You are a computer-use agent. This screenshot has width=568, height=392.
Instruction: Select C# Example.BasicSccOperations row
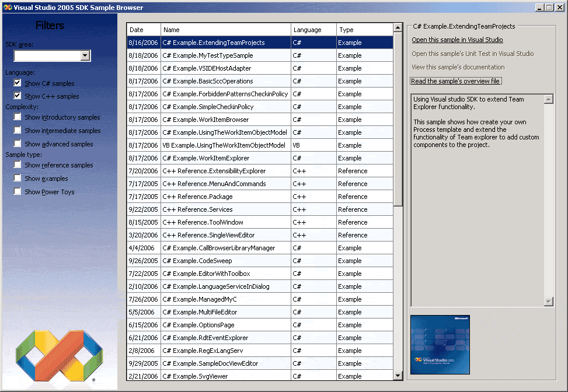click(x=260, y=81)
